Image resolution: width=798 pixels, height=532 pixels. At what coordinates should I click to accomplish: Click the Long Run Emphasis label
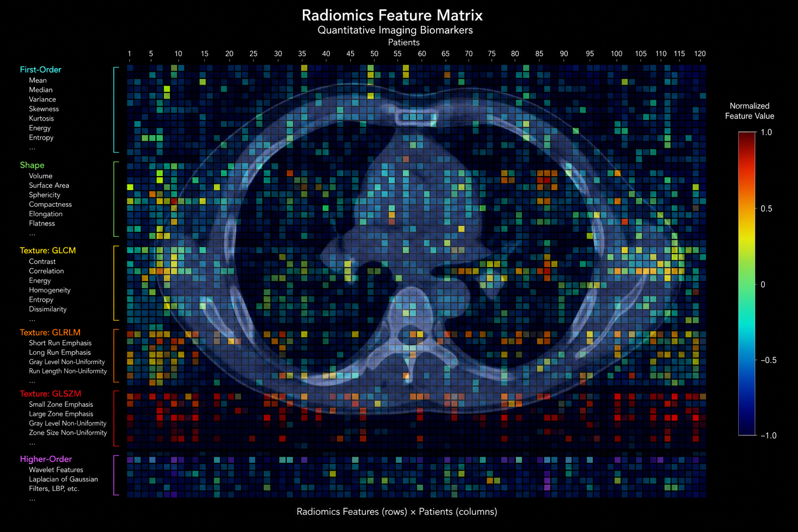tap(60, 352)
